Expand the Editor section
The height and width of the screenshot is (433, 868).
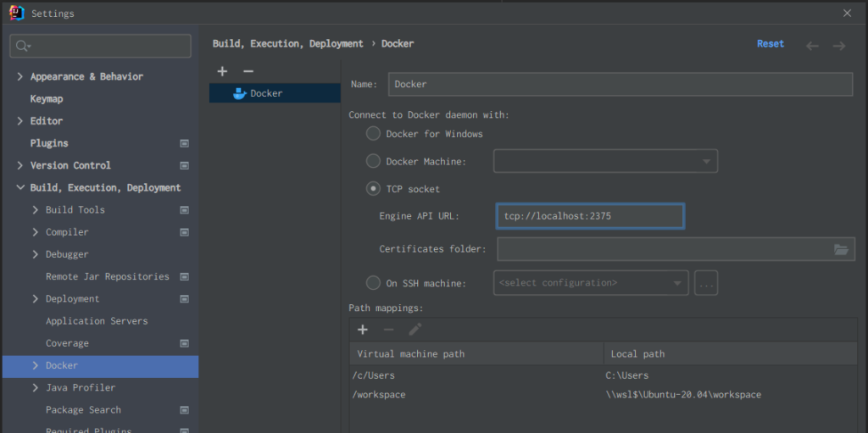20,120
